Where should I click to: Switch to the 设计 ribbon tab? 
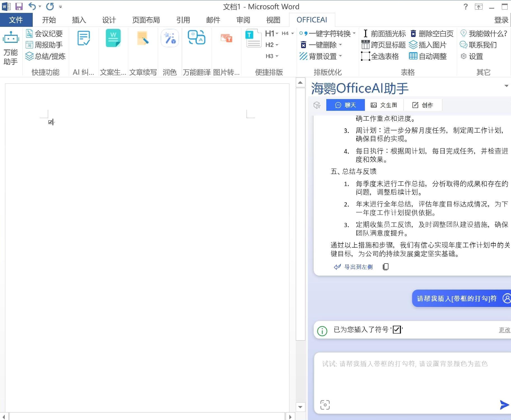point(109,20)
